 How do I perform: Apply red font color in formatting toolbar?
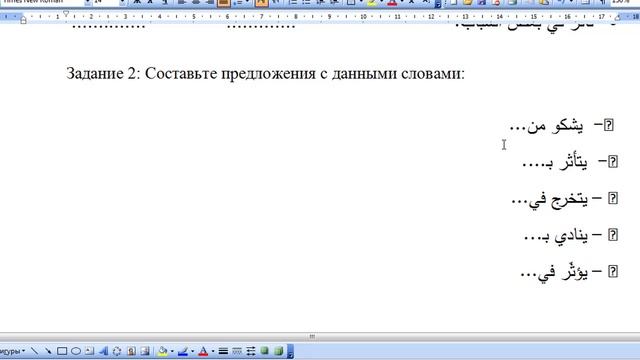pyautogui.click(x=392, y=3)
